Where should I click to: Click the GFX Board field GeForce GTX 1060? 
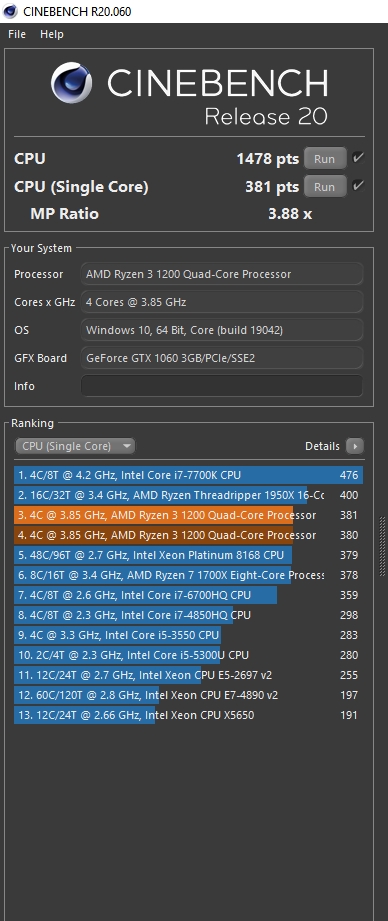(x=222, y=358)
